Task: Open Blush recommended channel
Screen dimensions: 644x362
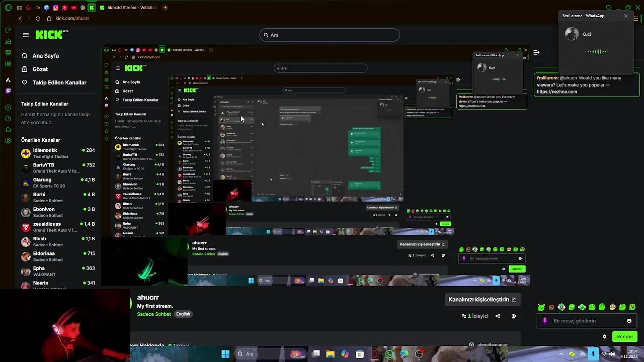Action: click(58, 242)
